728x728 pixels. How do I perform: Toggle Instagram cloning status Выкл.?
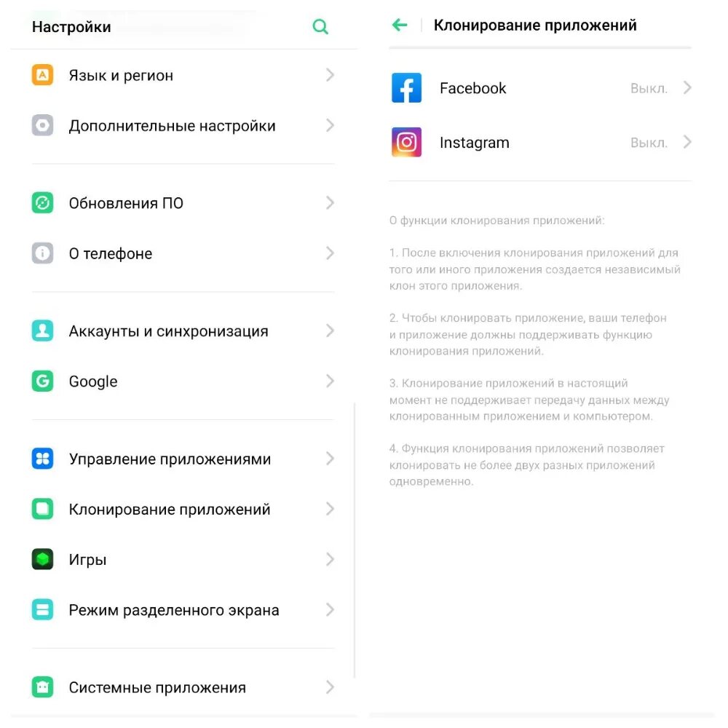[649, 143]
